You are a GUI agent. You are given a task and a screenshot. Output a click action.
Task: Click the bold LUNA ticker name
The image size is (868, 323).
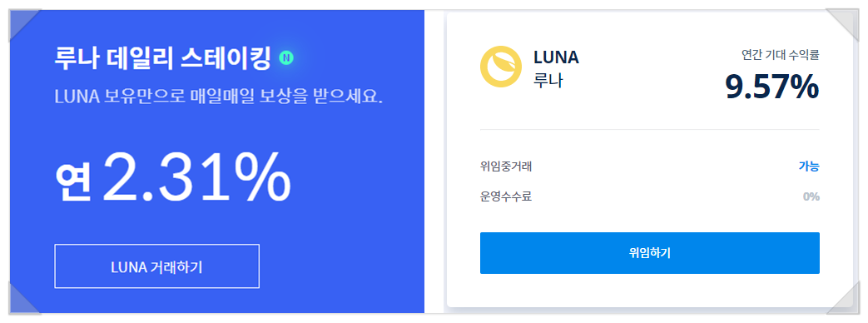pos(556,57)
